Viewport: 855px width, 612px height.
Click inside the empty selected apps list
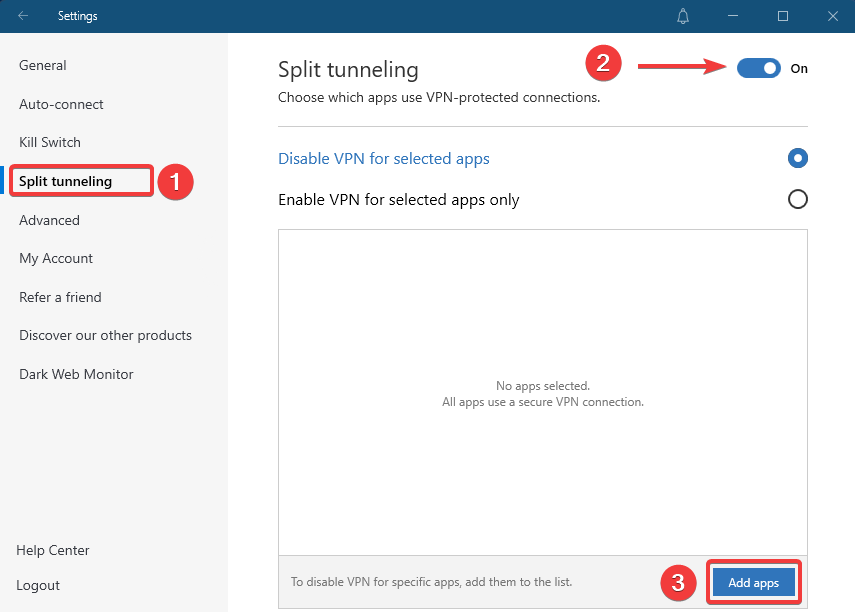541,390
